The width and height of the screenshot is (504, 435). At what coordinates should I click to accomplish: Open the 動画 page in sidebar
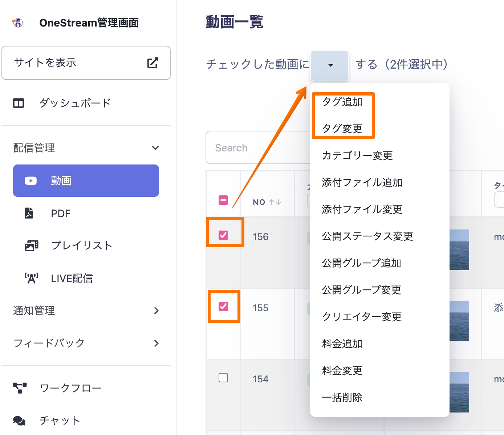click(86, 180)
